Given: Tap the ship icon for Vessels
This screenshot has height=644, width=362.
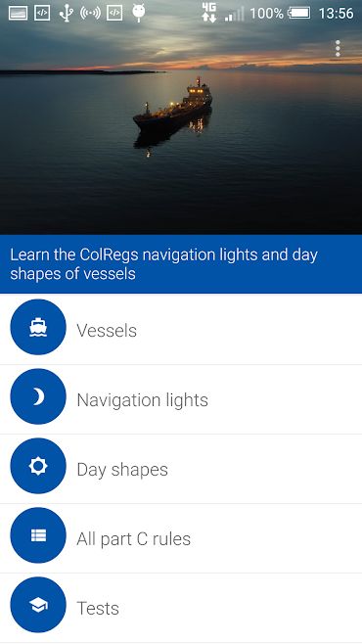Looking at the screenshot, I should 38,327.
